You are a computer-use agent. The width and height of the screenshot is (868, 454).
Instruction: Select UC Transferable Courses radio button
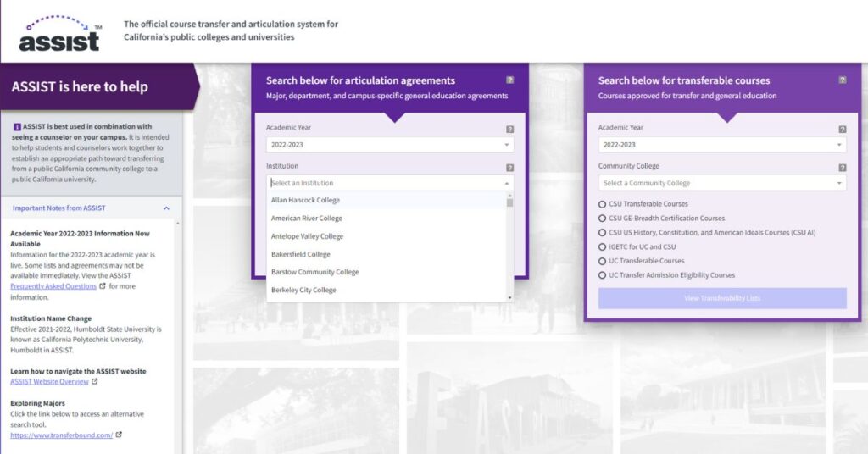[x=602, y=261]
